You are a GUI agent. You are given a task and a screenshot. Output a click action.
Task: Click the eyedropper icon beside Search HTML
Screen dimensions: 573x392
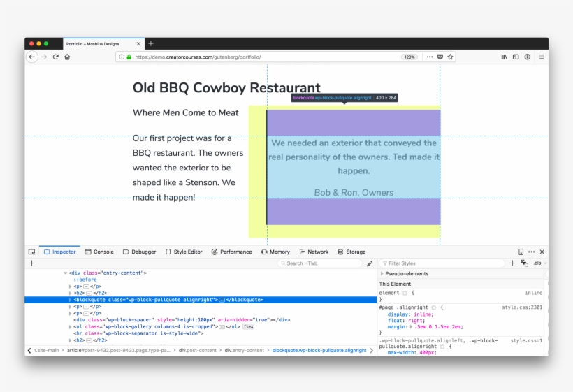tap(370, 263)
